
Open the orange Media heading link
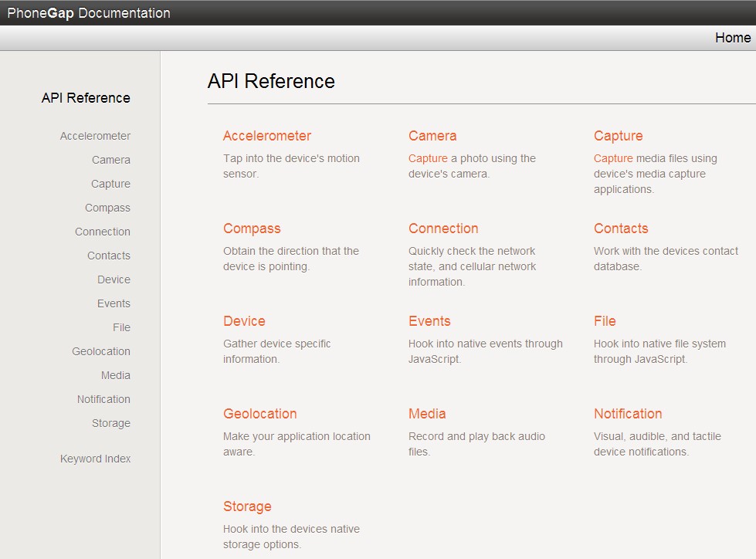coord(427,414)
